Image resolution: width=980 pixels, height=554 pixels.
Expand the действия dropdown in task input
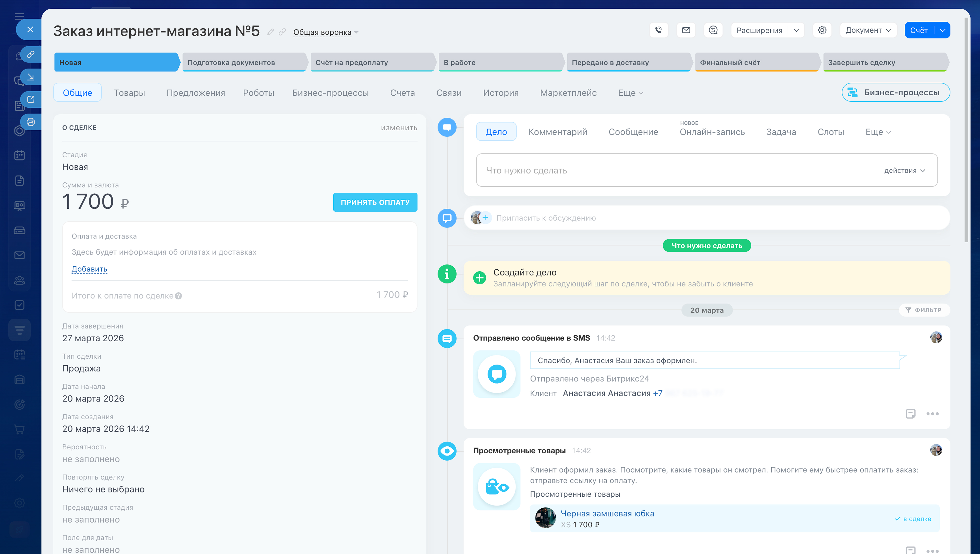(904, 170)
